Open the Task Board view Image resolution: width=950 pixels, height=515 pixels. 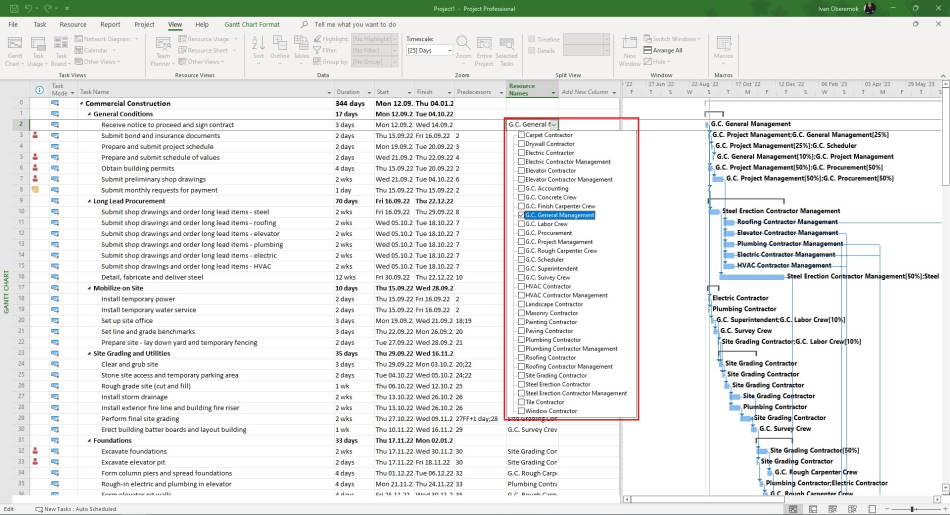click(61, 51)
